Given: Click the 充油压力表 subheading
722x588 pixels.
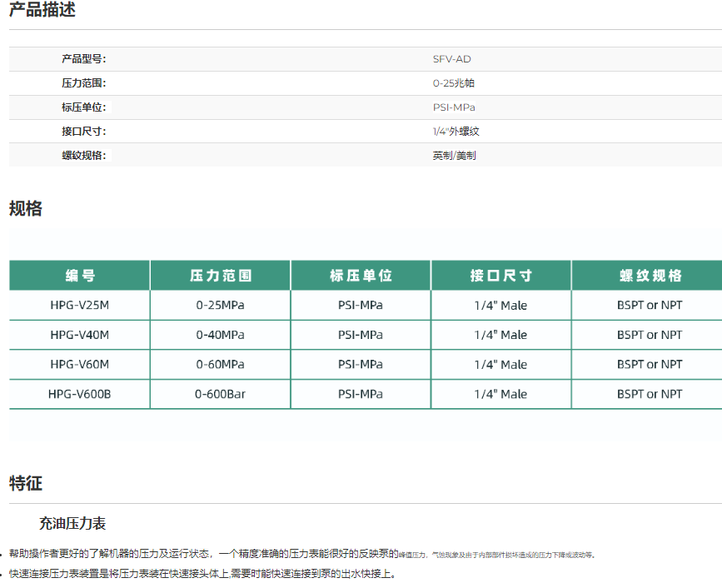Looking at the screenshot, I should click(72, 524).
